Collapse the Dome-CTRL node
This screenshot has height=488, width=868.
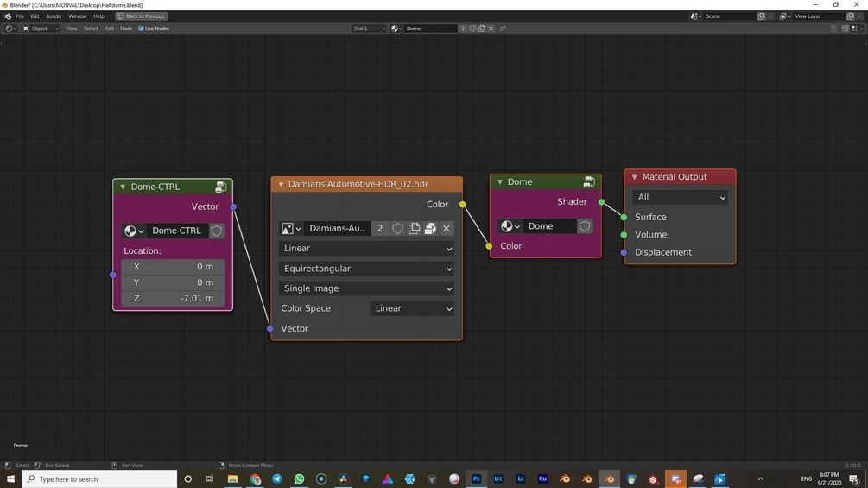click(123, 187)
